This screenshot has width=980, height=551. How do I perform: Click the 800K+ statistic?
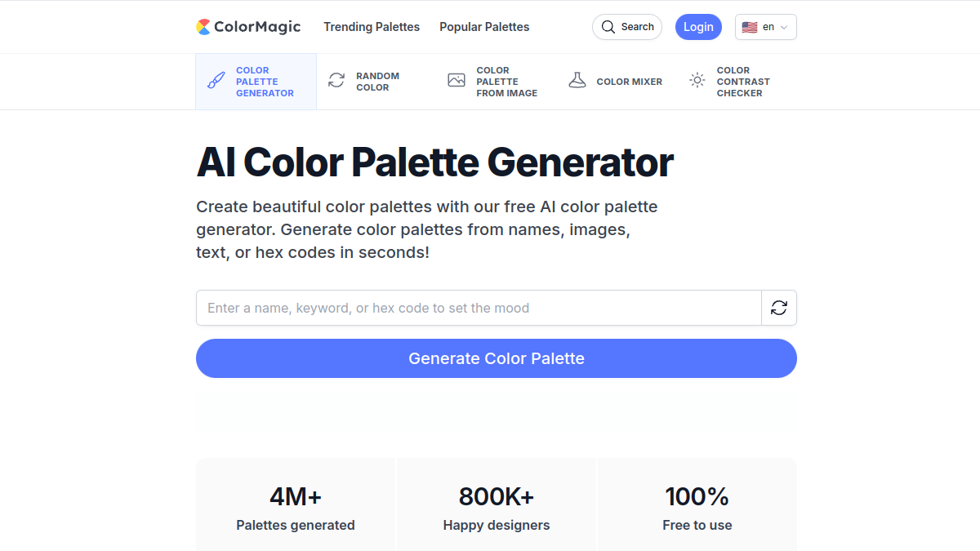[x=497, y=496]
